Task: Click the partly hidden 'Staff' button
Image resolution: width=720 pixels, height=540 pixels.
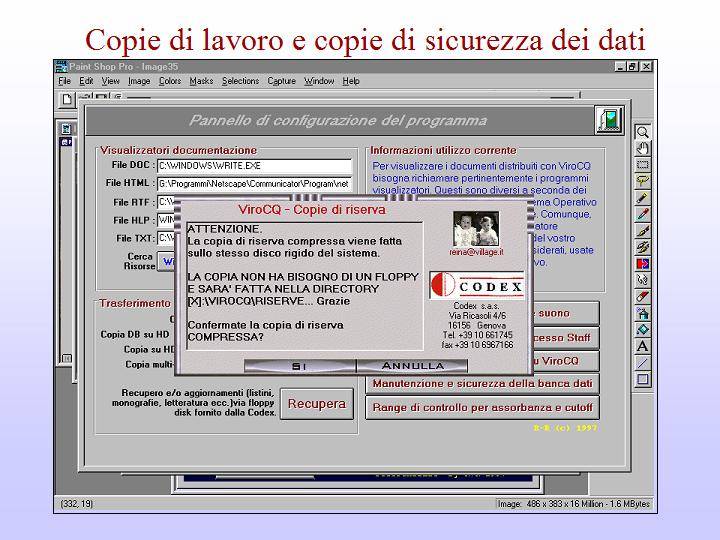Action: (x=566, y=338)
